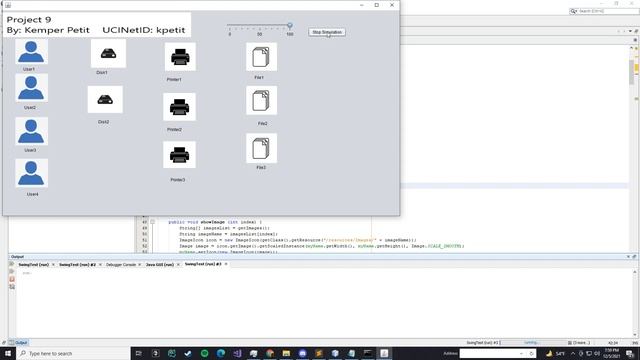Click the Printer1 icon
The height and width of the screenshot is (360, 640).
click(180, 57)
